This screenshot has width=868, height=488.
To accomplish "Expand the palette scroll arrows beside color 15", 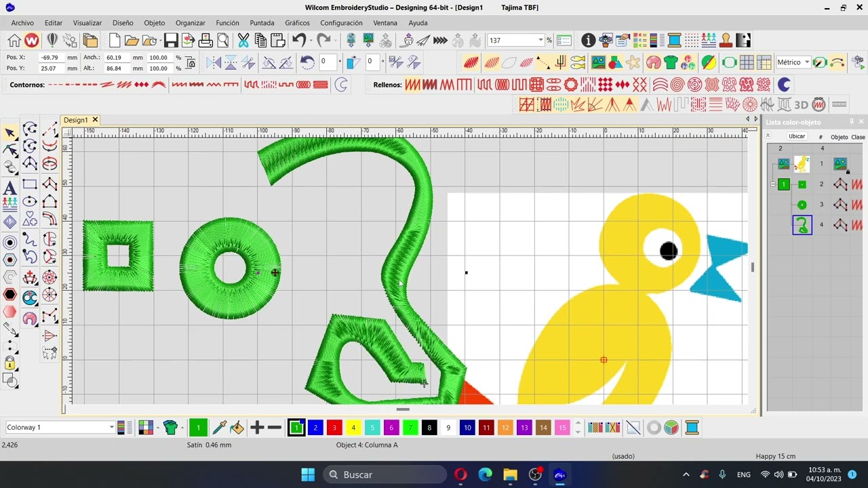I will click(578, 428).
